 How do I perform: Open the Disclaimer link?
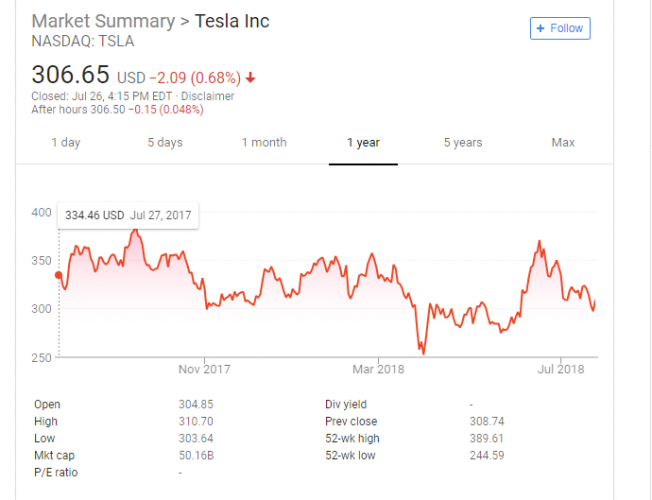[x=208, y=96]
